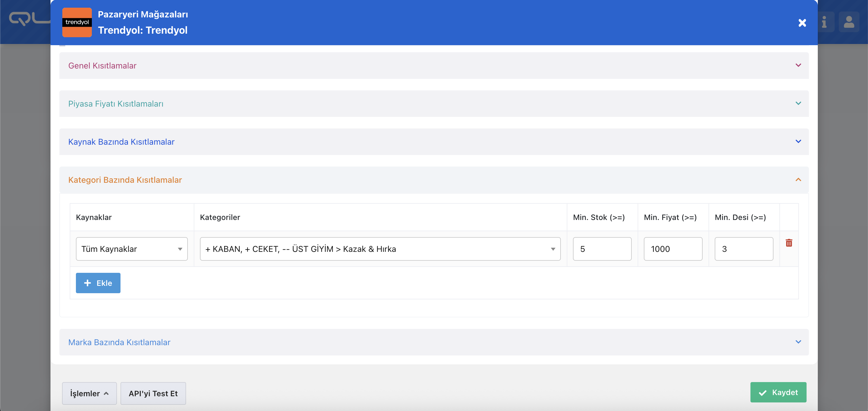Open the user profile icon
This screenshot has height=411, width=868.
849,22
